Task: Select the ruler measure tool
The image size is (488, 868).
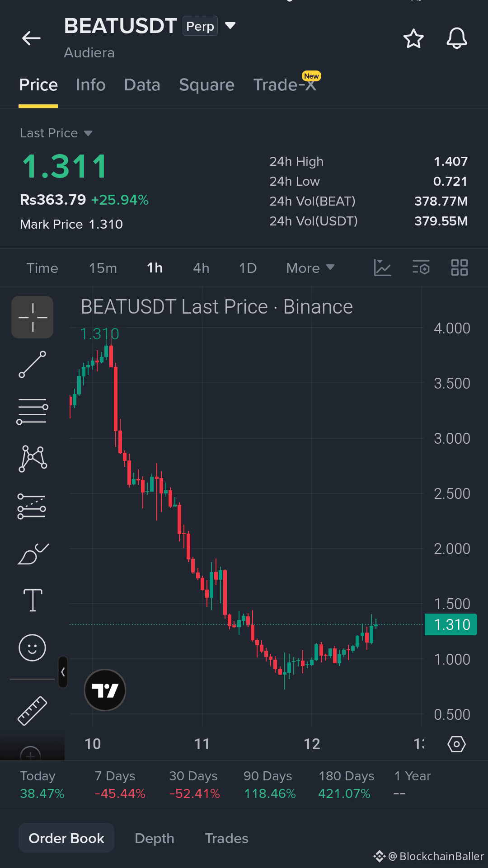Action: (32, 711)
